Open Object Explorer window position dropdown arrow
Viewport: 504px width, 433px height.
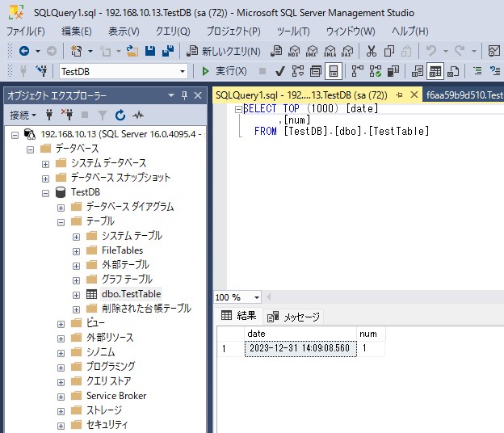point(171,95)
